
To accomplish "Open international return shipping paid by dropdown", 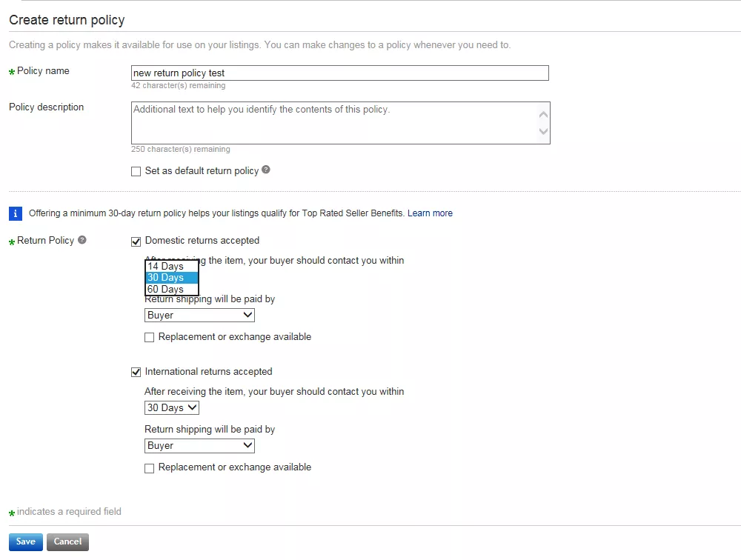I will point(199,446).
